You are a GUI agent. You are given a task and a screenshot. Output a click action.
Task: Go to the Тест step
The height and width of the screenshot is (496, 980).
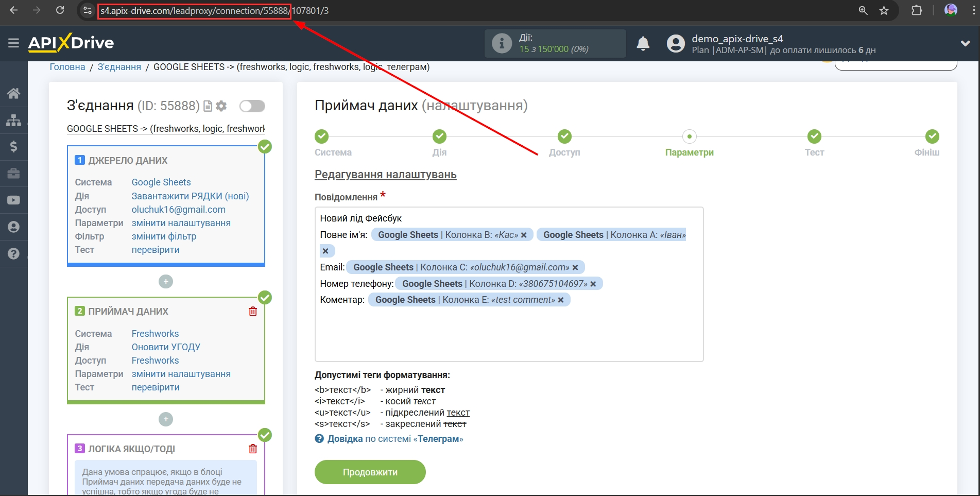point(814,137)
